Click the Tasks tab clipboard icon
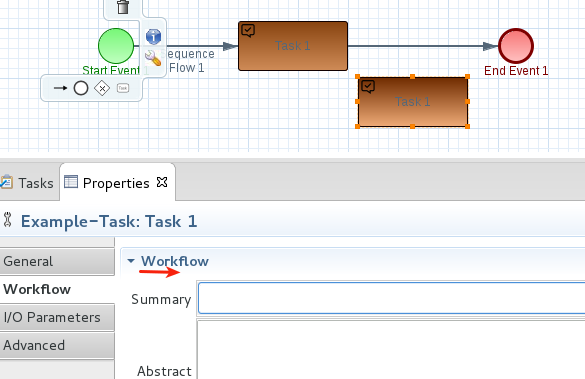Screen dimensions: 585x379 pyautogui.click(x=6, y=182)
